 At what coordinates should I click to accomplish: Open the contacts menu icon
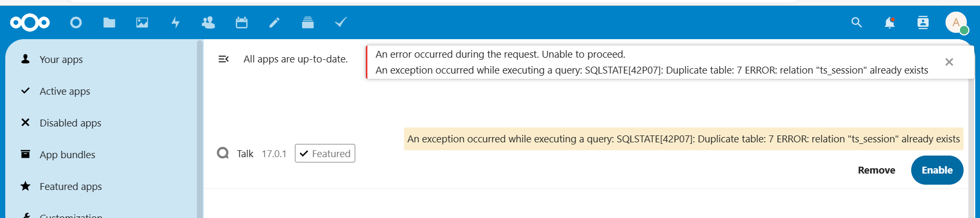tap(923, 22)
